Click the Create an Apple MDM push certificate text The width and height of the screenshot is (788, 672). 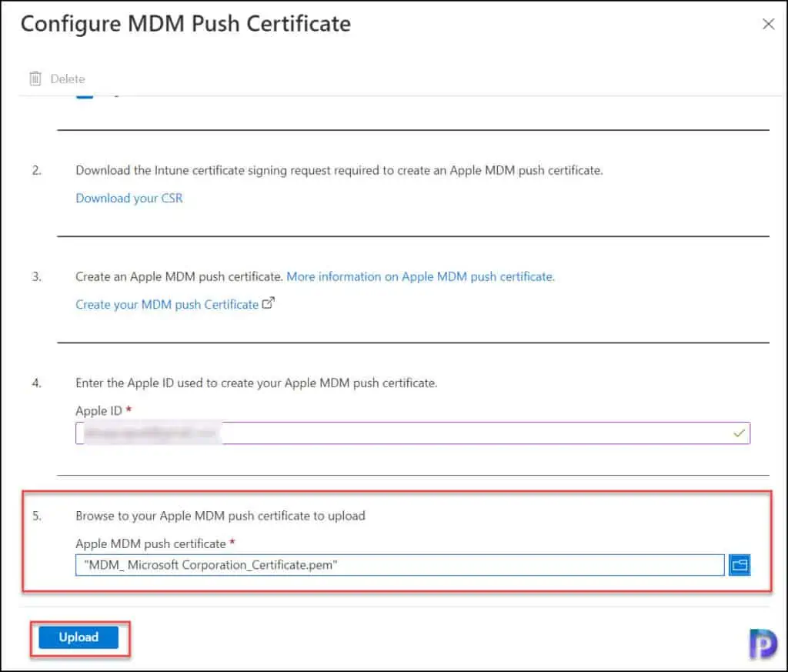[179, 276]
